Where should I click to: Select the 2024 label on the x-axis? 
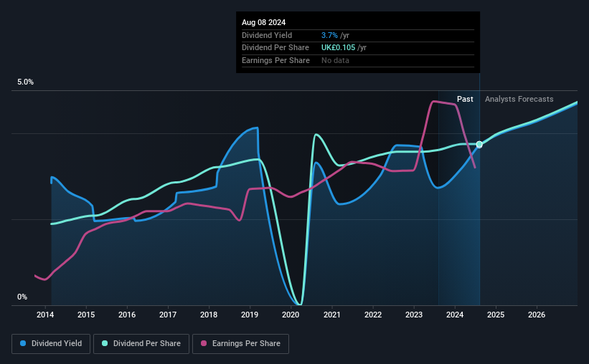coord(455,315)
